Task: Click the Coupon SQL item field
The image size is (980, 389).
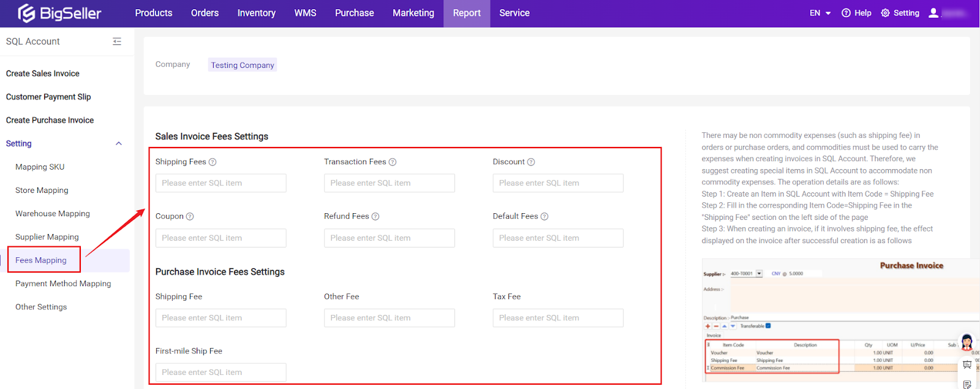Action: tap(221, 238)
